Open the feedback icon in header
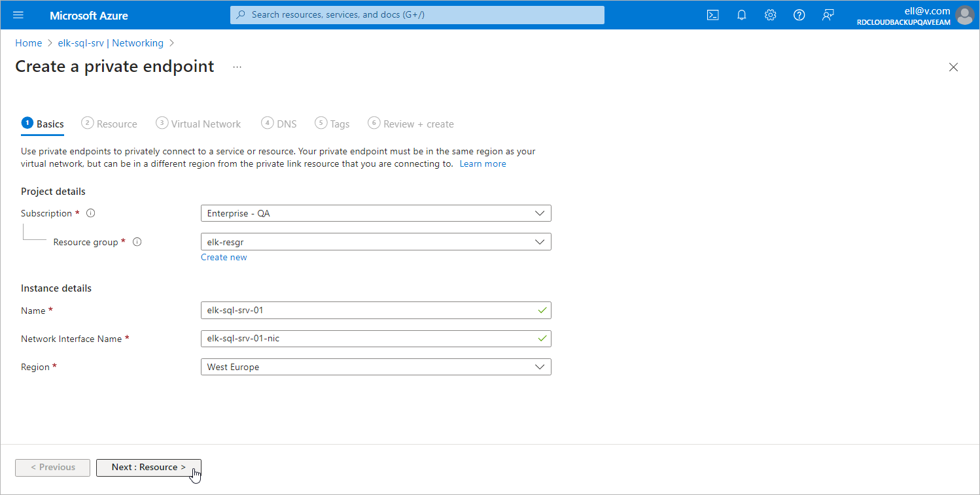The height and width of the screenshot is (495, 980). (828, 15)
